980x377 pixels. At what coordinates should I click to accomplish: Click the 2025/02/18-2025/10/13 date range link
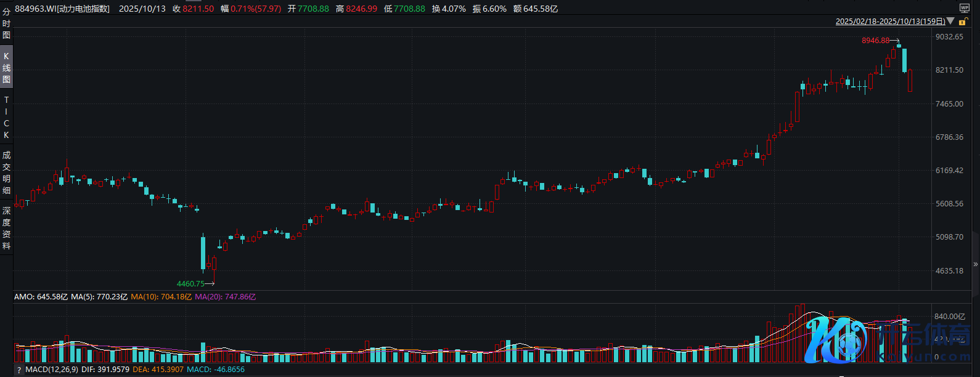coord(890,22)
